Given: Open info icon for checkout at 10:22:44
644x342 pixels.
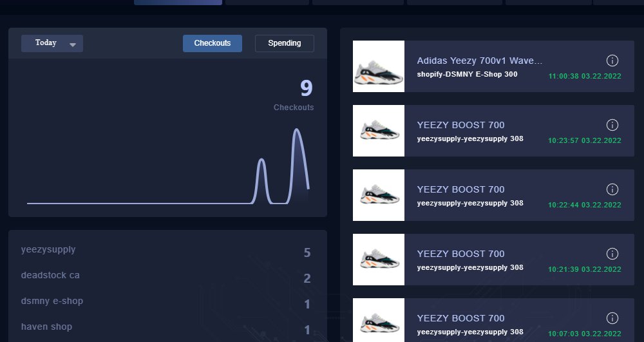Looking at the screenshot, I should [x=612, y=190].
